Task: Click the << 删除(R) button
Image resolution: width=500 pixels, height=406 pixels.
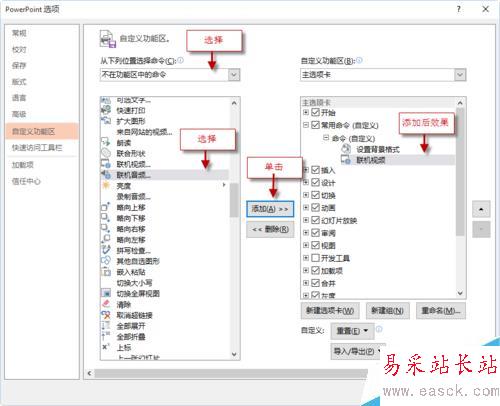Action: click(270, 229)
